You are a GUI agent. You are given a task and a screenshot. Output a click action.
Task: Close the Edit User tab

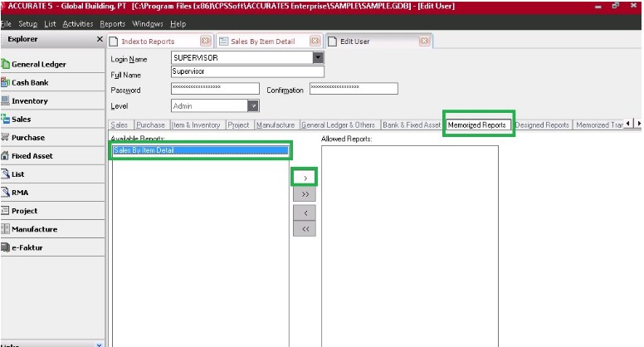(423, 42)
